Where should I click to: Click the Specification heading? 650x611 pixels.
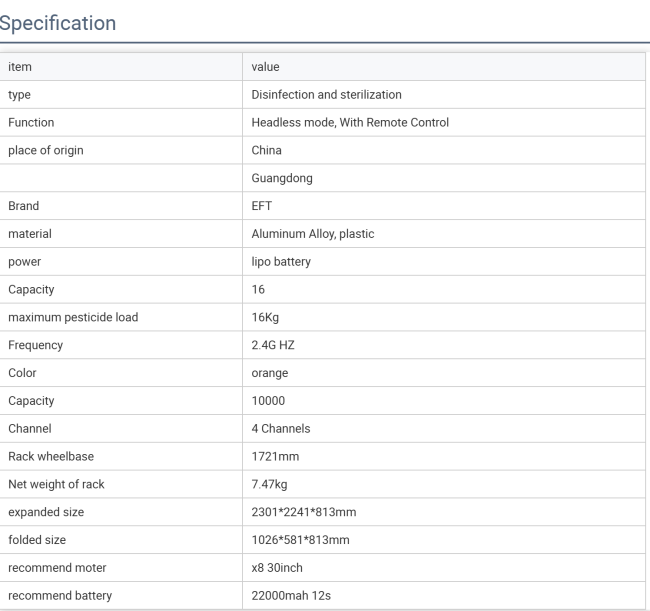pyautogui.click(x=58, y=23)
